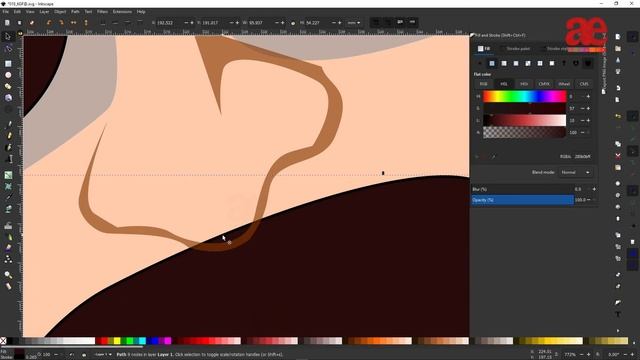Open the Path menu
The height and width of the screenshot is (360, 640).
point(75,12)
